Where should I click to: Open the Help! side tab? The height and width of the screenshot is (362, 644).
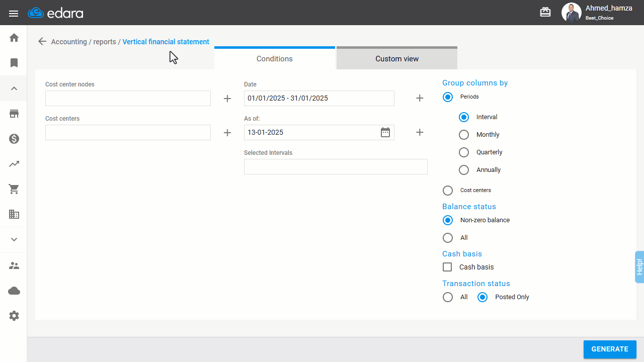click(x=639, y=266)
